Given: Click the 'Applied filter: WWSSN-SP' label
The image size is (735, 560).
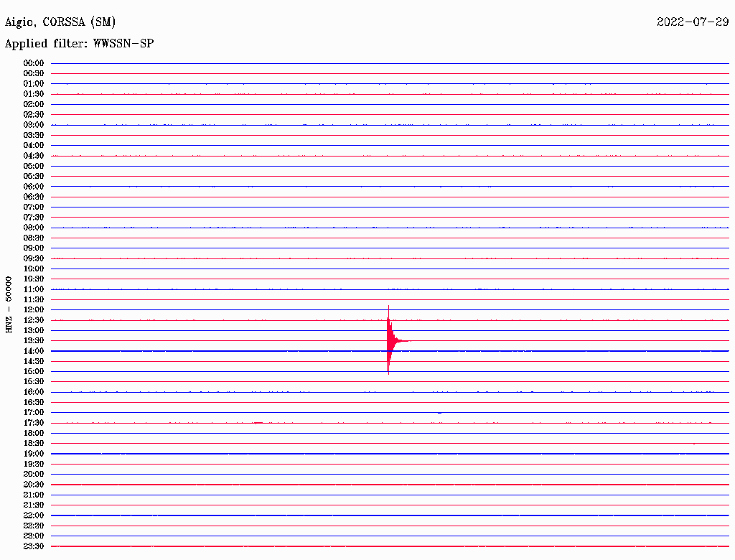Looking at the screenshot, I should point(79,44).
